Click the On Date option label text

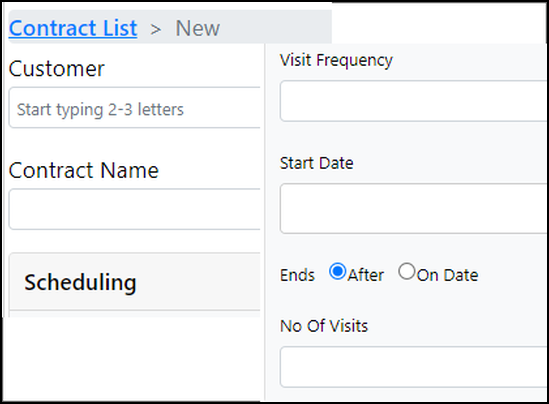click(447, 275)
